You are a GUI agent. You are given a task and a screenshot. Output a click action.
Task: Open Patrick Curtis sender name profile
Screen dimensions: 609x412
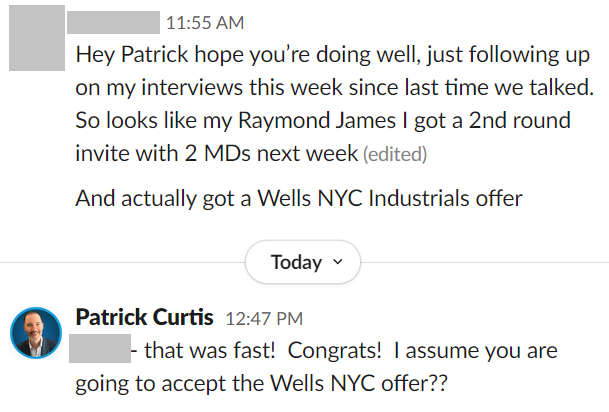144,318
